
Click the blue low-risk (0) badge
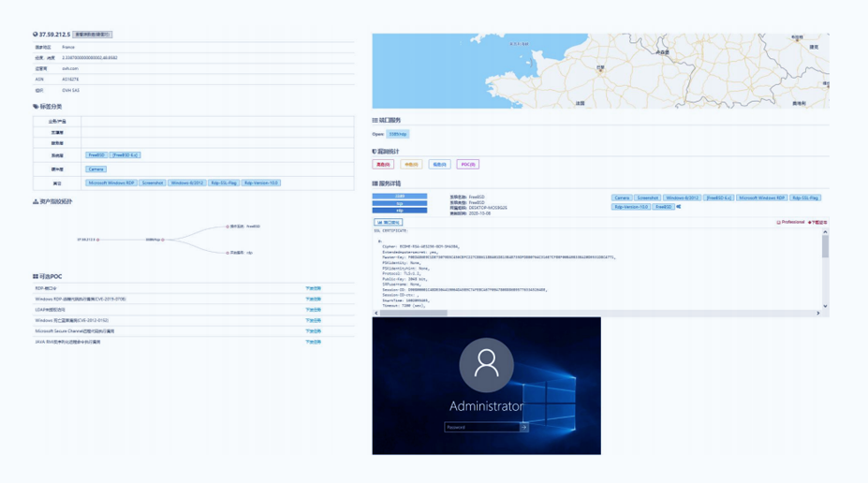439,165
